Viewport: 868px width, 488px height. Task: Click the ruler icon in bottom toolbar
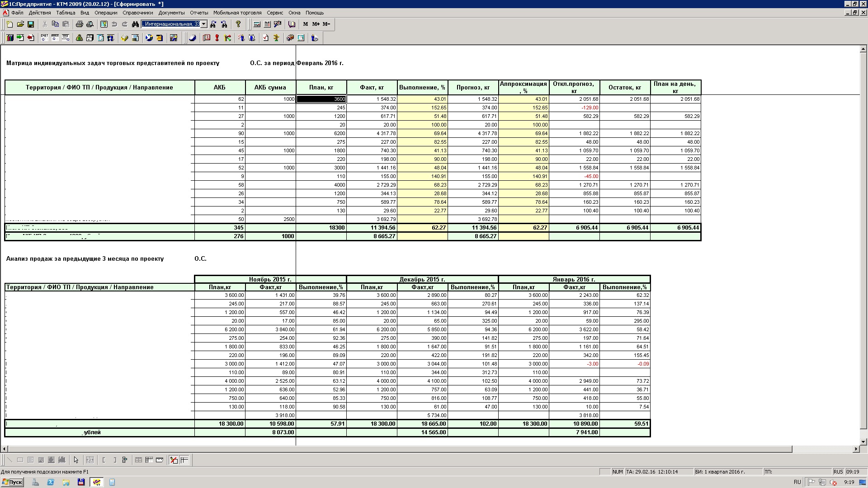point(160,460)
